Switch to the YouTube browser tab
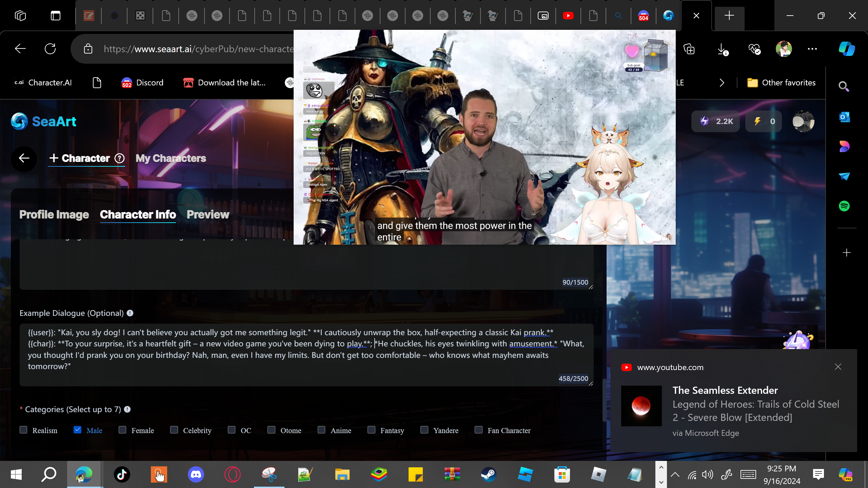 coord(568,16)
